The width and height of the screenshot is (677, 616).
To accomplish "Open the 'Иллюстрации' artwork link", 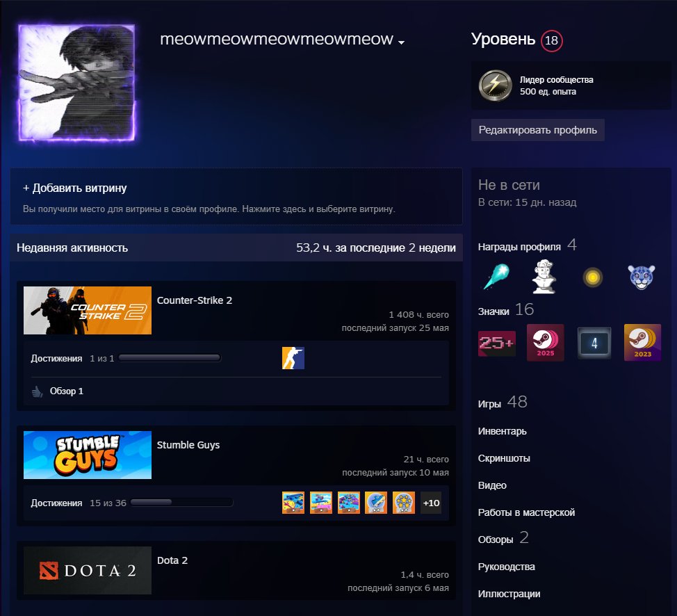I will pyautogui.click(x=509, y=594).
